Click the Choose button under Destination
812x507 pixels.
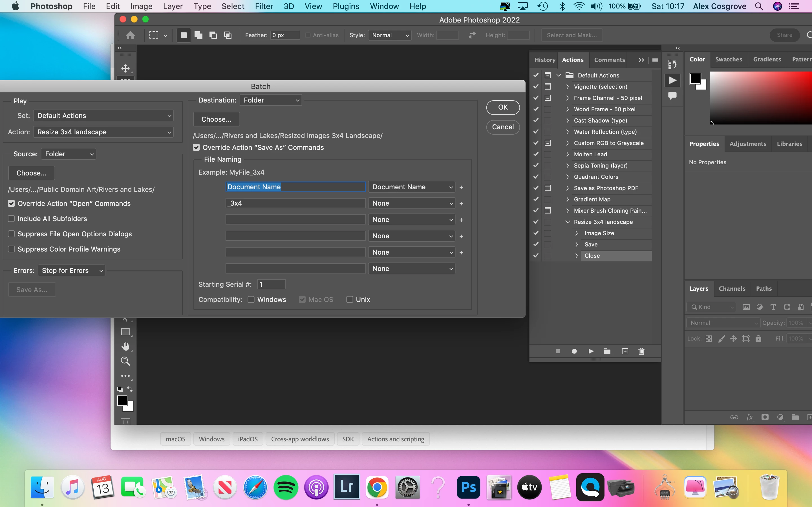tap(217, 119)
